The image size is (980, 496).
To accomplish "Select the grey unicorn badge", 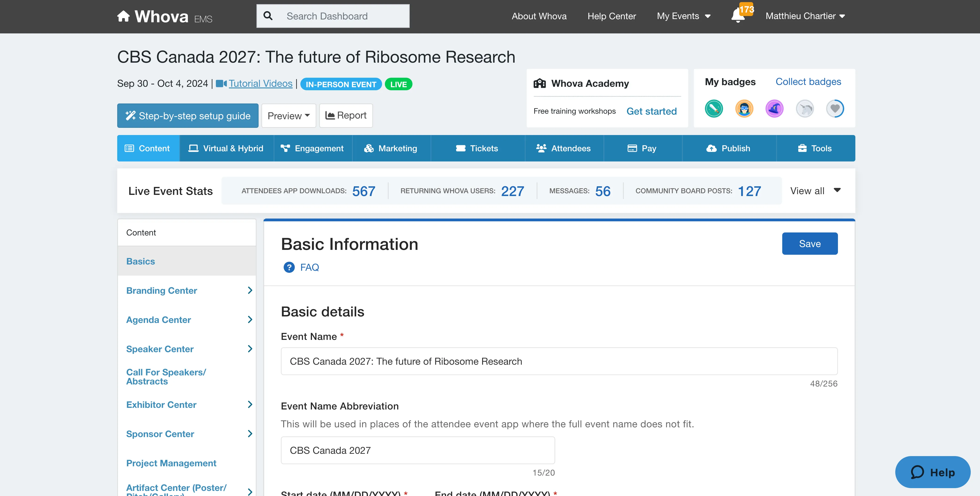I will (805, 109).
